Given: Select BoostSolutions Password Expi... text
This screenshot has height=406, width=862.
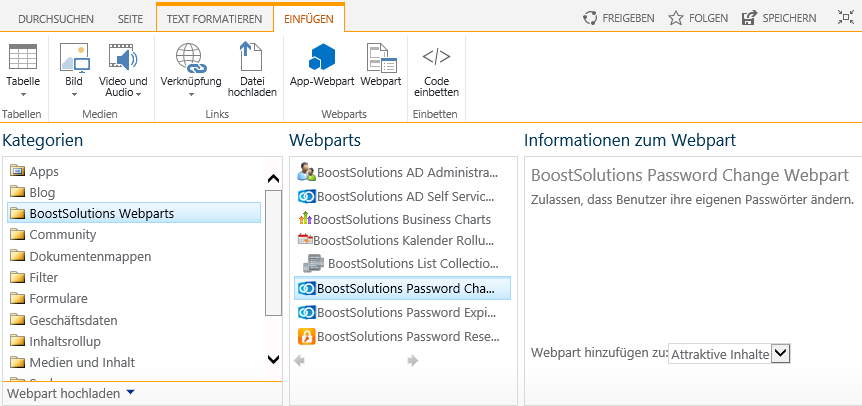Looking at the screenshot, I should (406, 313).
